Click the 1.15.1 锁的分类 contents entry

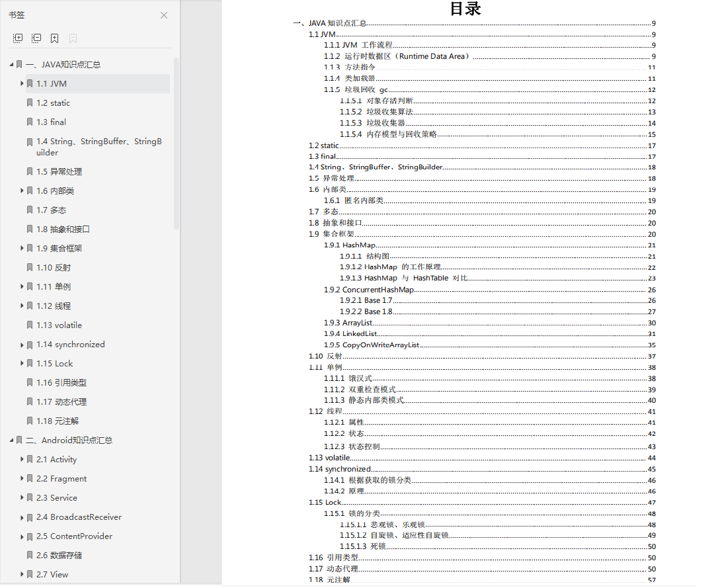(489, 513)
